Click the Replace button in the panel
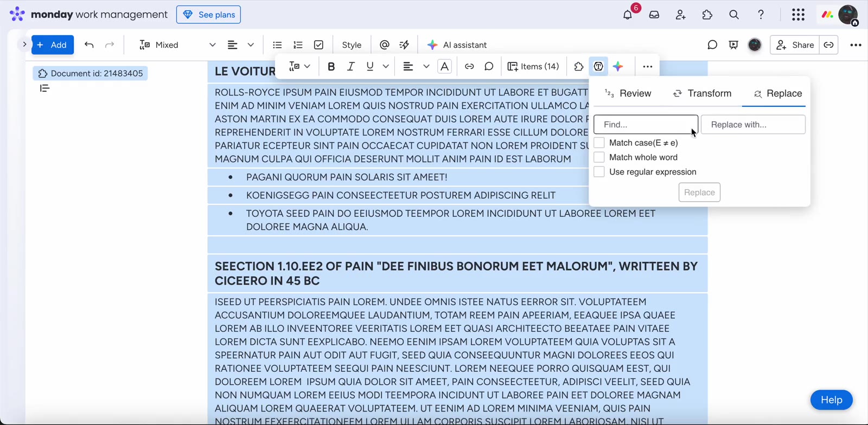The image size is (868, 425). (699, 192)
